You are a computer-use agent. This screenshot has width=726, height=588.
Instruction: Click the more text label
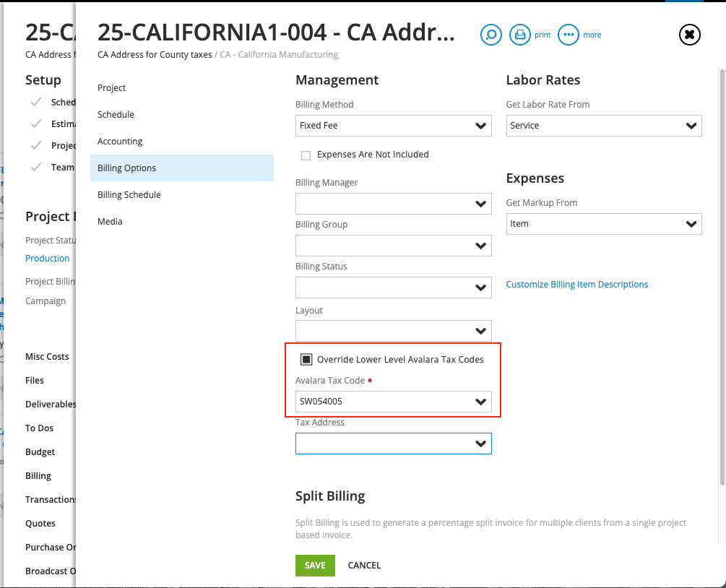pos(592,35)
